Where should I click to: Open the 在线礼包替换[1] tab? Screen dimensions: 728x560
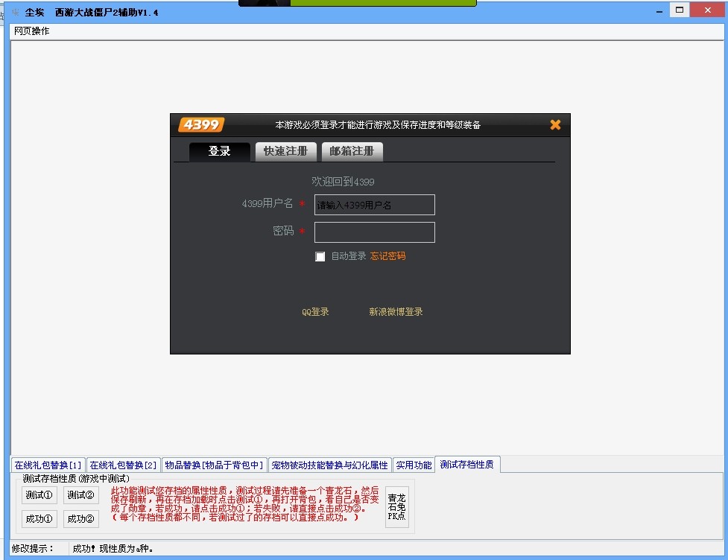click(x=48, y=465)
